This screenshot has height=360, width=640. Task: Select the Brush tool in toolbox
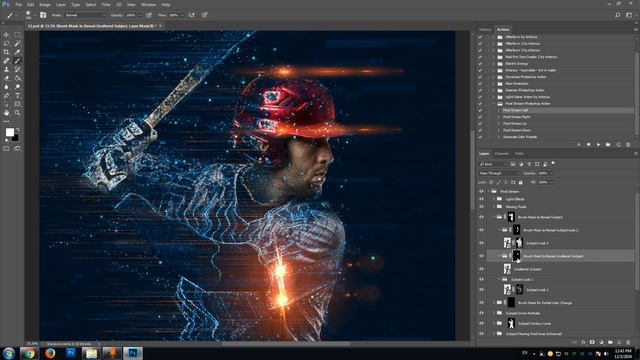[17, 61]
